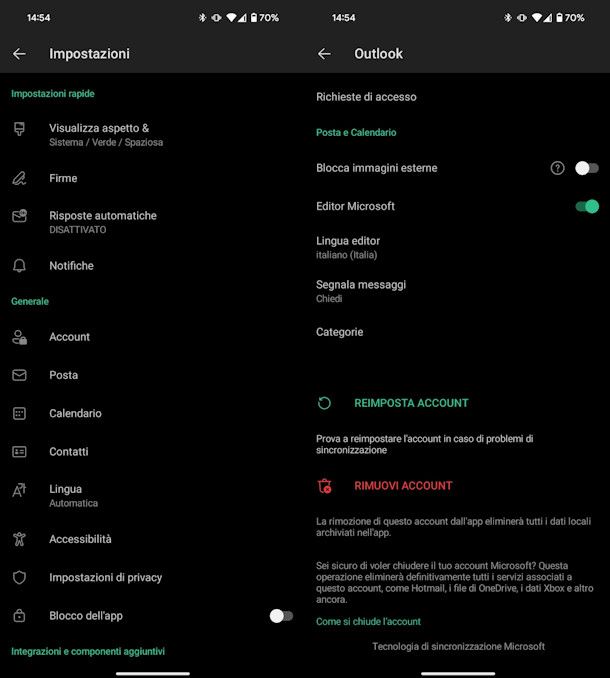The height and width of the screenshot is (678, 610).
Task: Follow the Come si chiude l'account link
Action: 368,622
